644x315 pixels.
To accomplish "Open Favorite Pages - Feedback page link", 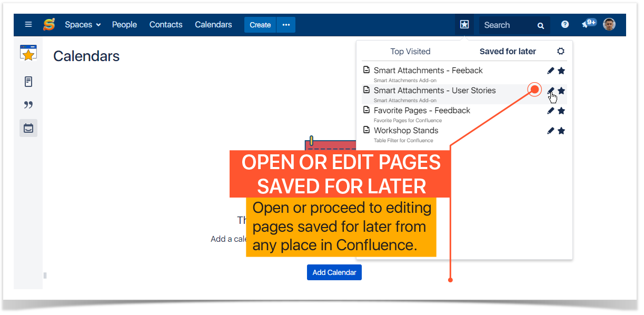I will (x=422, y=111).
